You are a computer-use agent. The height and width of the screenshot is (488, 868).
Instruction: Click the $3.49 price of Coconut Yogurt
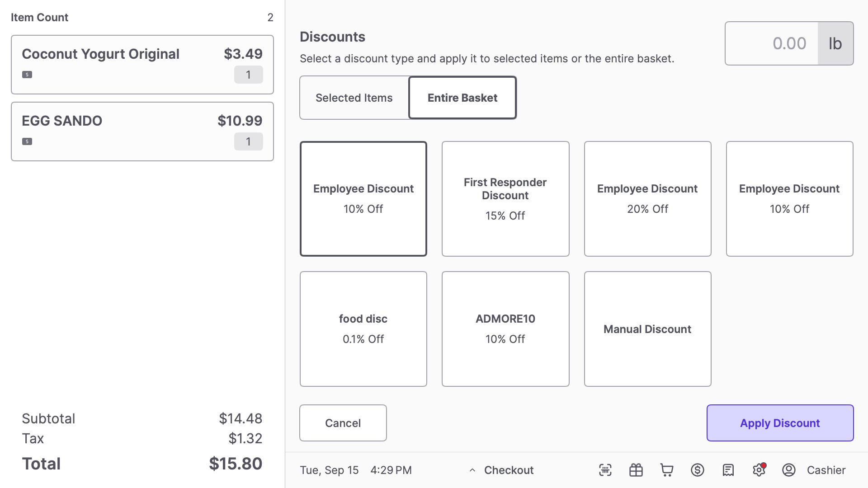point(243,54)
